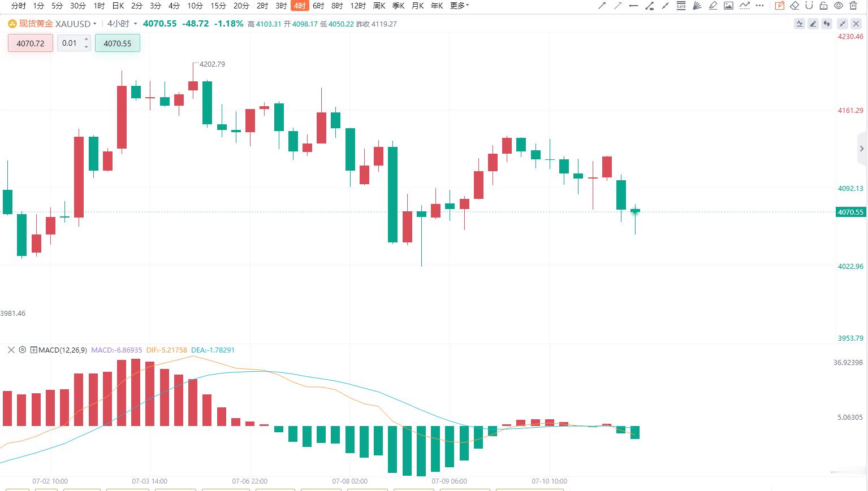Toggle the lock drawings icon

pos(824,6)
